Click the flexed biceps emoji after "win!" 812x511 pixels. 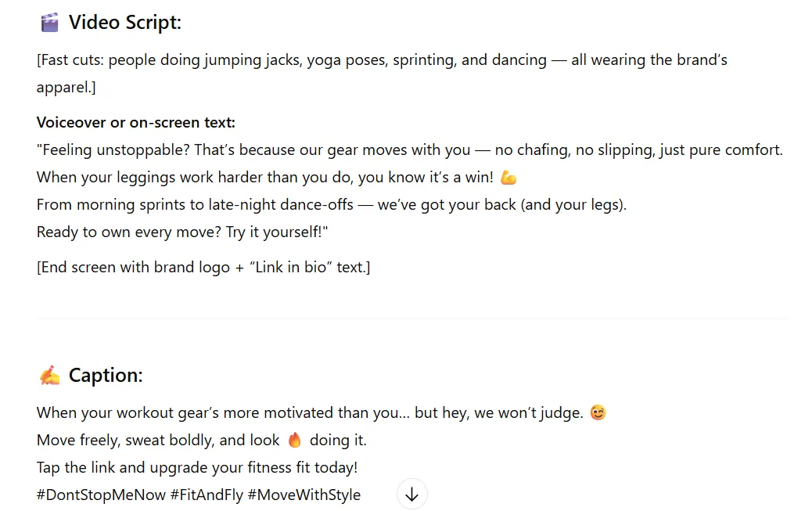pyautogui.click(x=508, y=178)
